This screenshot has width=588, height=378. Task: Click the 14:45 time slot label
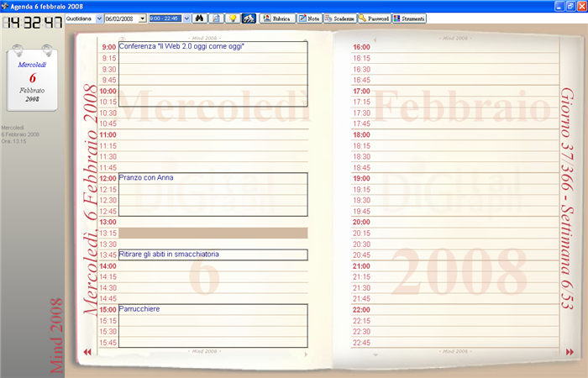pos(108,299)
